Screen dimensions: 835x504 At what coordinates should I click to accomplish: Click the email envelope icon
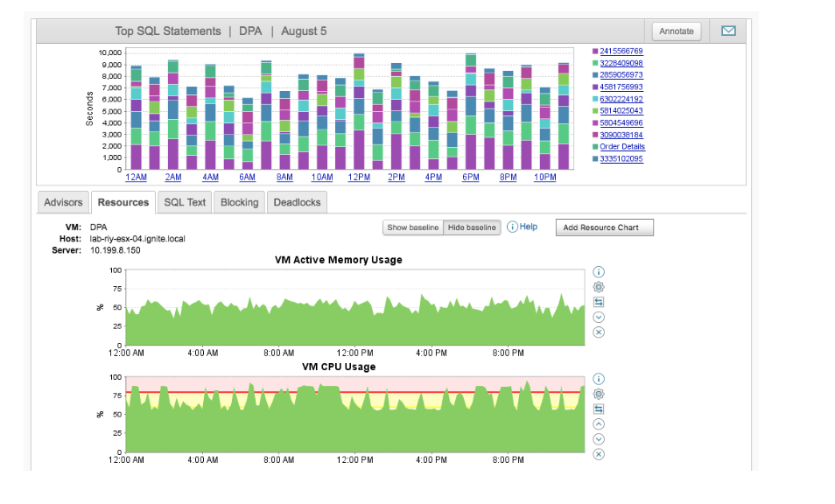coord(728,31)
